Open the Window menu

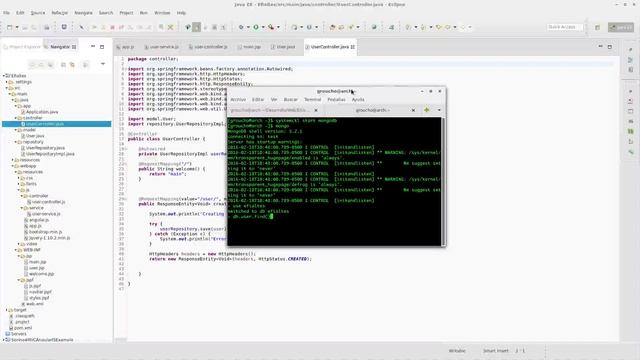tap(162, 13)
